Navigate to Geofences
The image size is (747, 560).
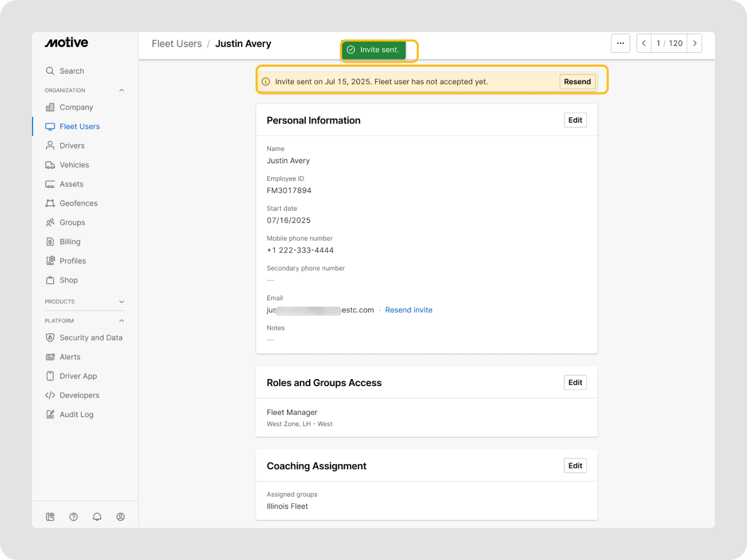tap(78, 203)
